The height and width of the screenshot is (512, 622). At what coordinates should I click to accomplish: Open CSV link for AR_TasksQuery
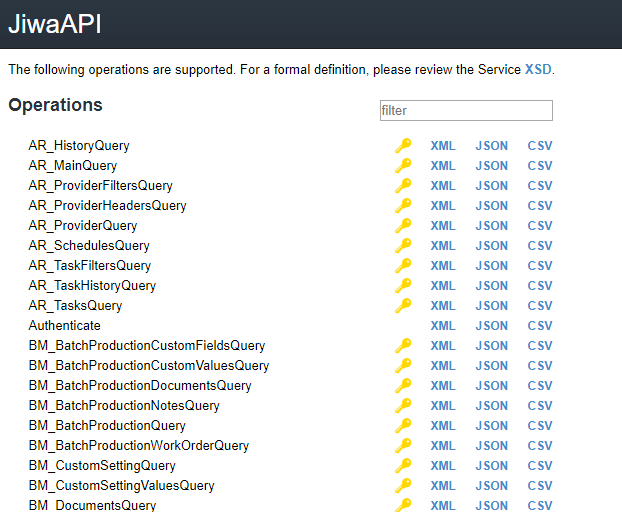click(539, 305)
